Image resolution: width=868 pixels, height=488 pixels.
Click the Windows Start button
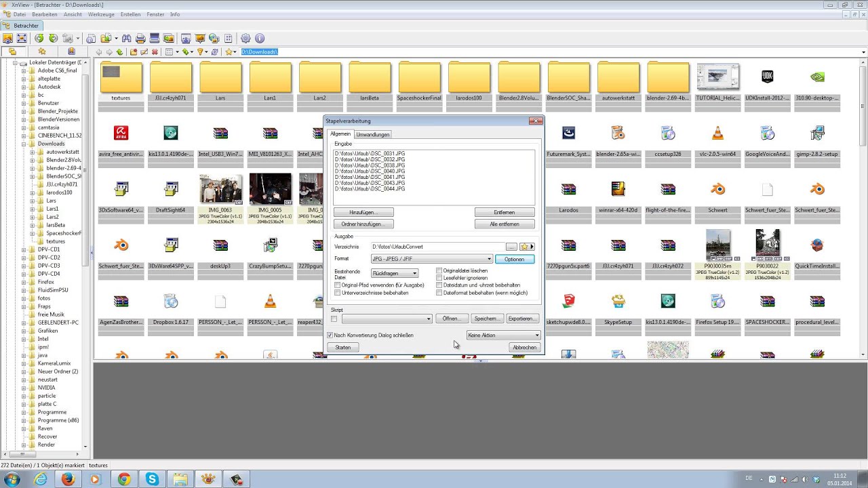tap(13, 479)
